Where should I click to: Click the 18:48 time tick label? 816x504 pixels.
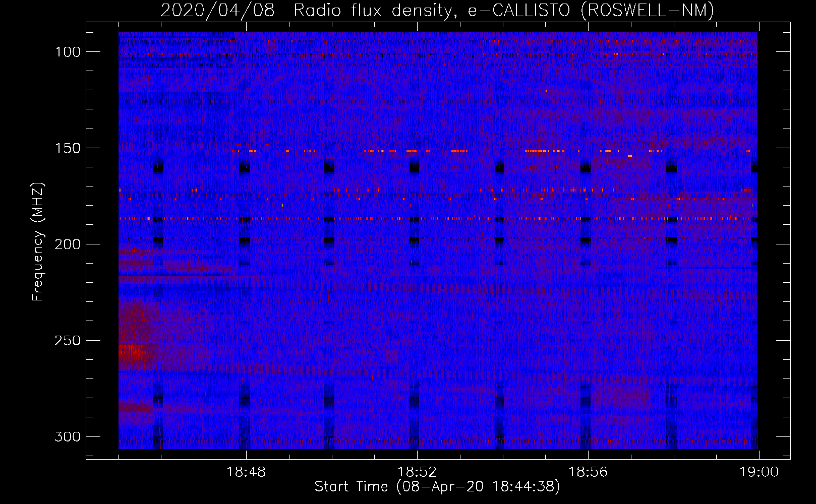pyautogui.click(x=246, y=472)
